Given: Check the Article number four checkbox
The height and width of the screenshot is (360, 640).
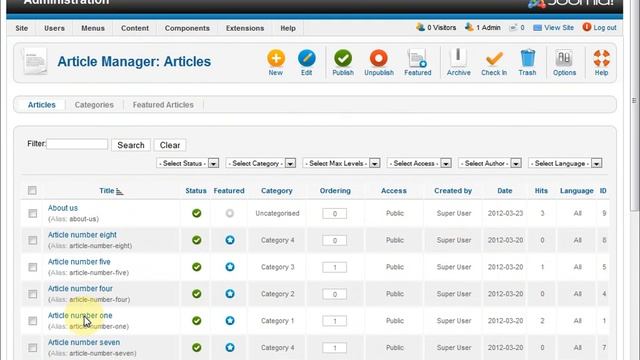Looking at the screenshot, I should [x=32, y=294].
